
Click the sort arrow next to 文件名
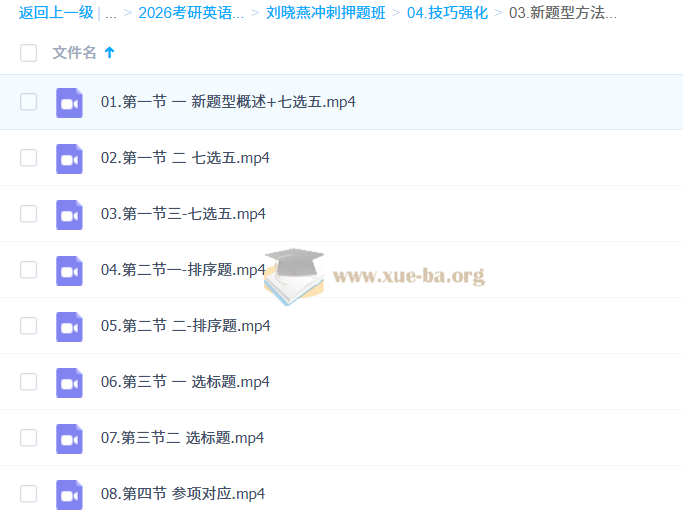point(110,53)
